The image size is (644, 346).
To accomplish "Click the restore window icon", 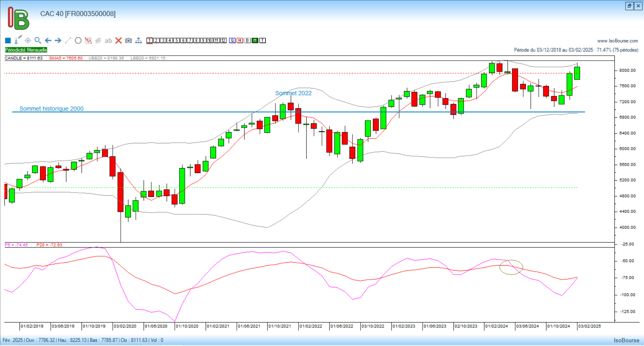I will [629, 6].
